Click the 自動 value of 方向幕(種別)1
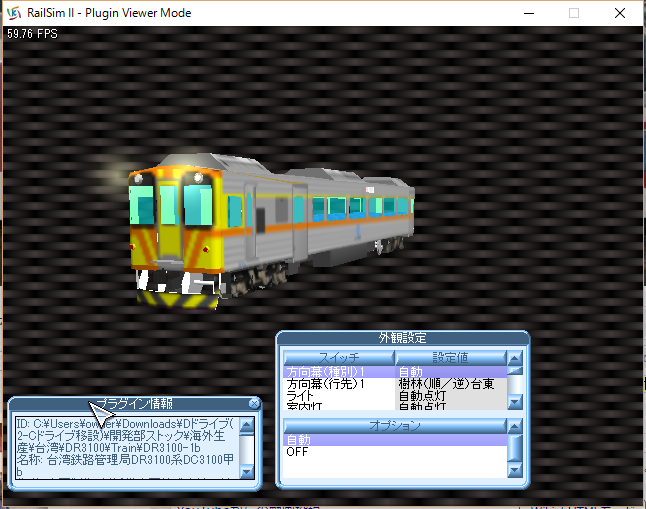 coord(410,372)
